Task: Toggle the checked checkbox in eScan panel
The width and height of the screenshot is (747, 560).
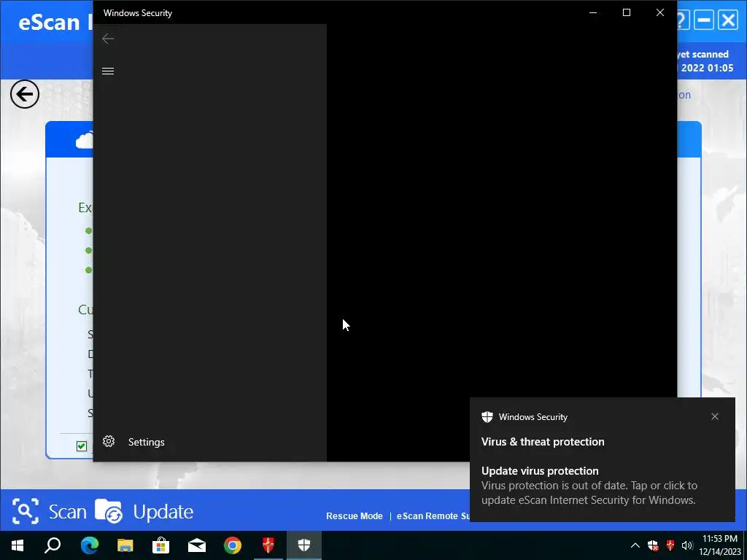Action: pos(82,446)
